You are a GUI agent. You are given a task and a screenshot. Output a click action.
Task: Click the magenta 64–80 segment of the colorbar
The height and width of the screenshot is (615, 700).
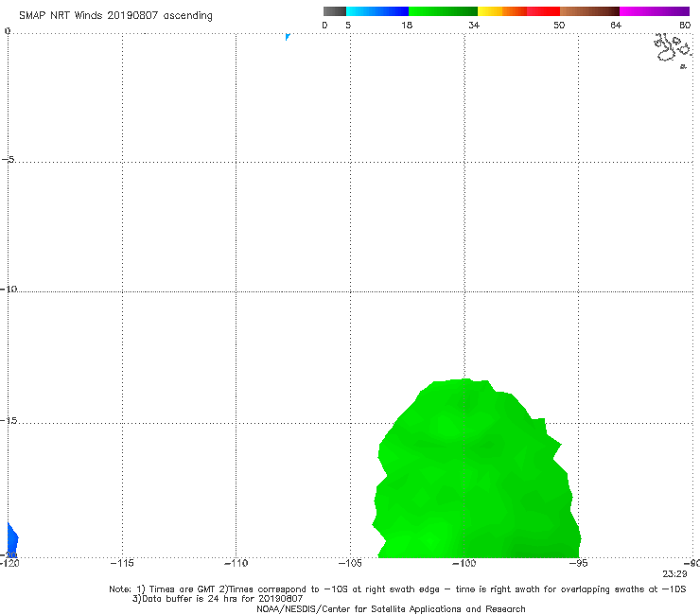[655, 11]
